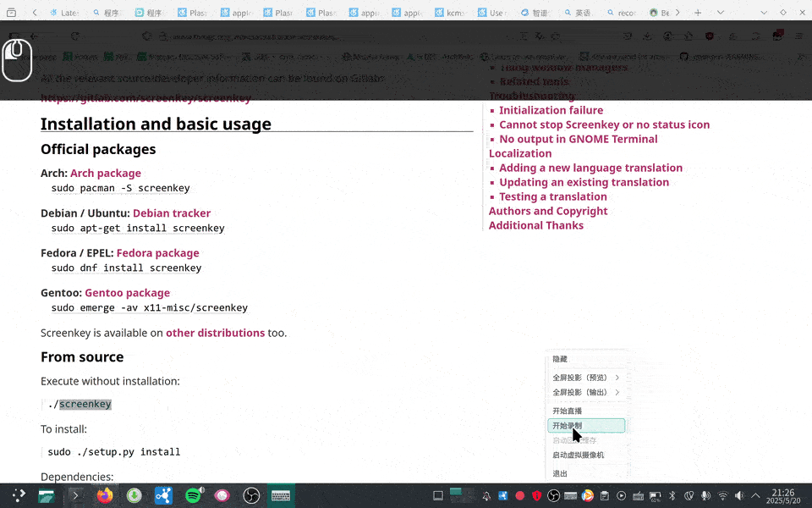Screen dimensions: 812x508
Task: Open Wi-Fi networks tray icon
Action: click(723, 496)
